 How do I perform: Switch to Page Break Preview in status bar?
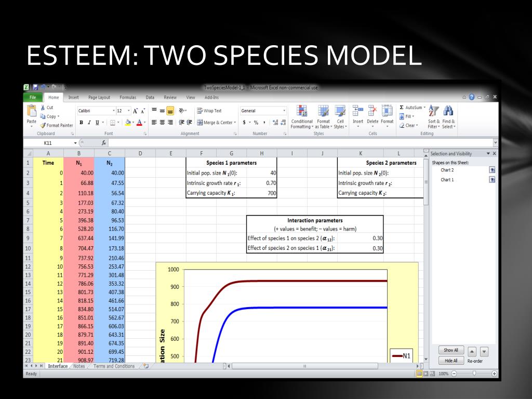pos(432,374)
